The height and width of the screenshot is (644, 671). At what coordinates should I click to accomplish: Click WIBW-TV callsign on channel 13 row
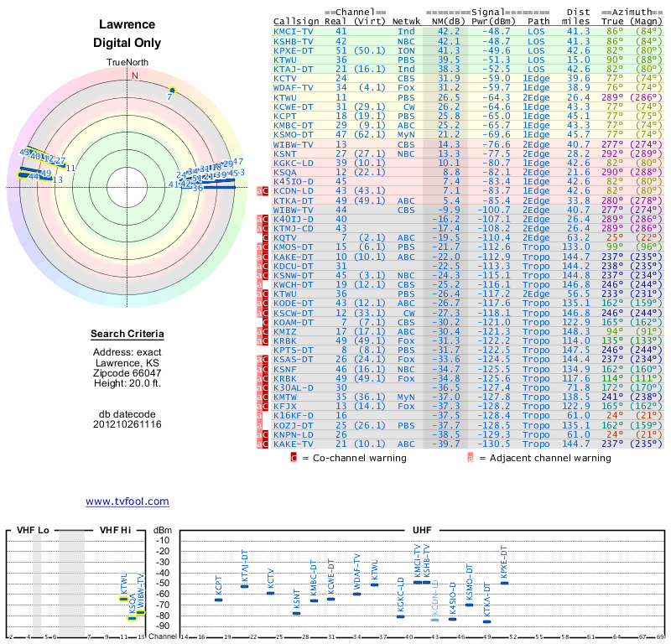coord(294,144)
